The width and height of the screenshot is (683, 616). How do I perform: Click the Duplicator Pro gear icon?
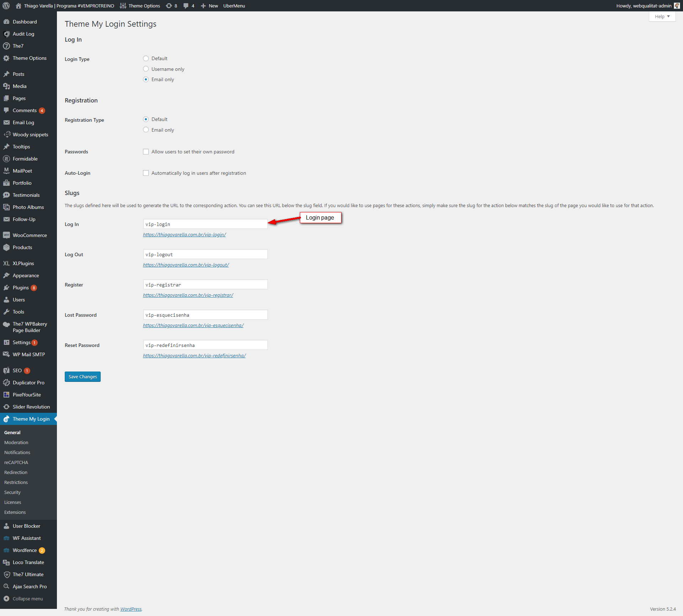click(6, 383)
